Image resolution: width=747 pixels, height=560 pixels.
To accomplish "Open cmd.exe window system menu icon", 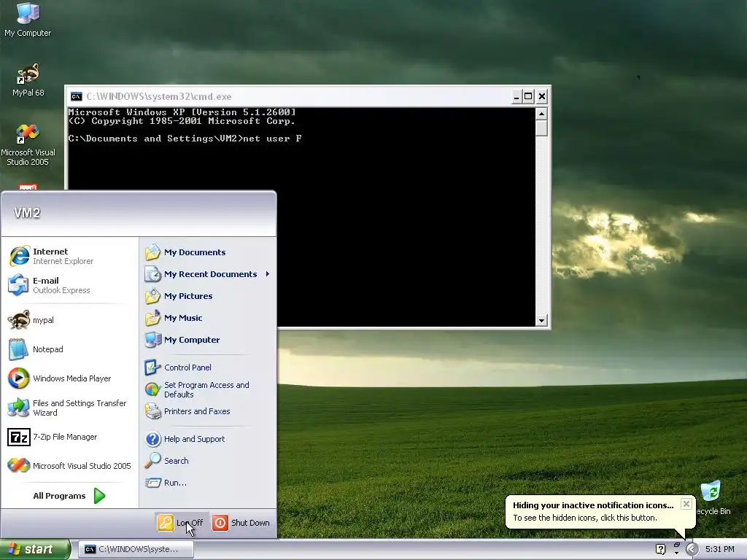I will click(76, 97).
